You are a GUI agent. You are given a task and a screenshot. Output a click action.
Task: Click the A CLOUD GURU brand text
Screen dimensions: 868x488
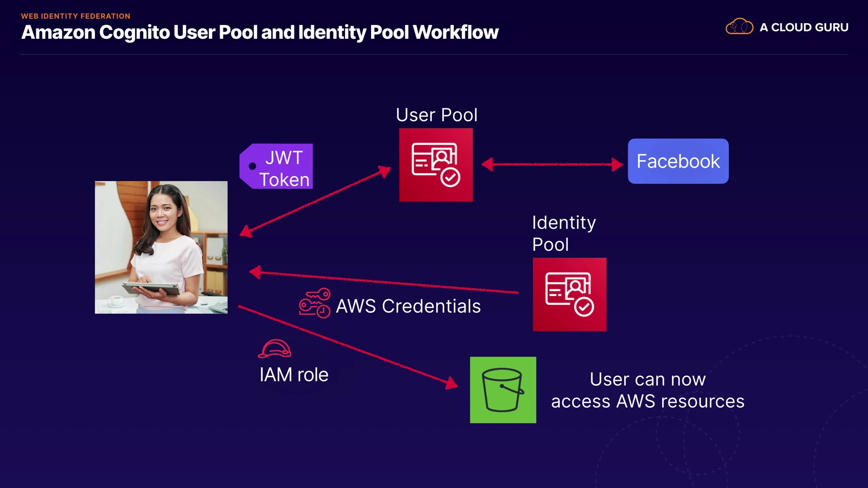pos(804,28)
